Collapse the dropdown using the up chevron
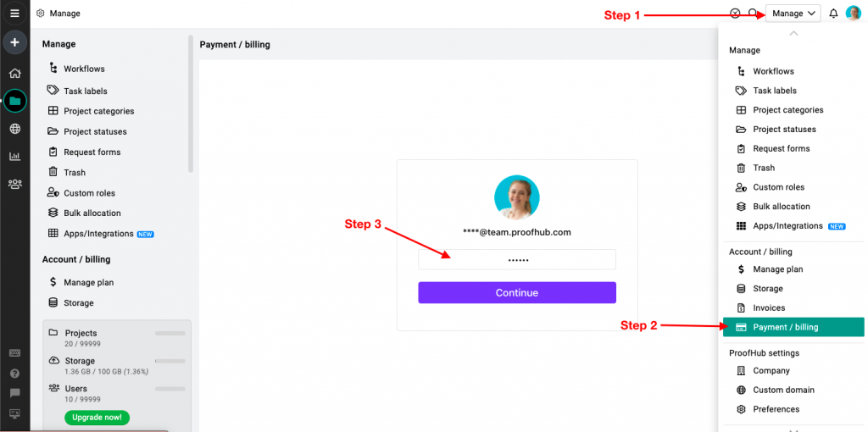 click(x=793, y=34)
